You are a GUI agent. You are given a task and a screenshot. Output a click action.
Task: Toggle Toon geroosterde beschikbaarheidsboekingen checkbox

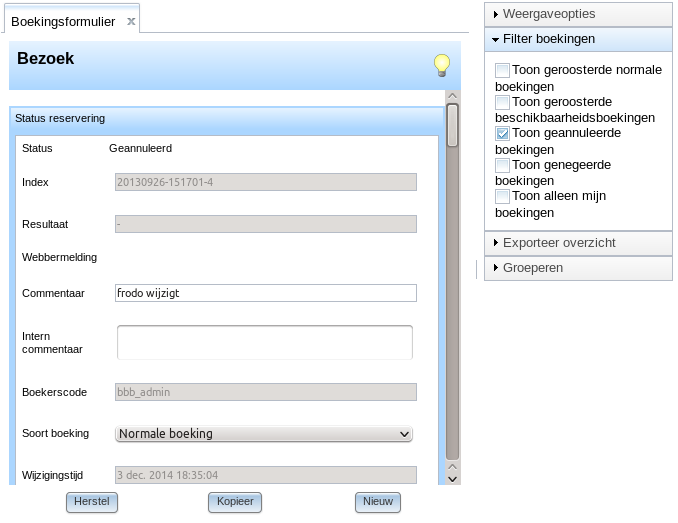click(x=502, y=102)
